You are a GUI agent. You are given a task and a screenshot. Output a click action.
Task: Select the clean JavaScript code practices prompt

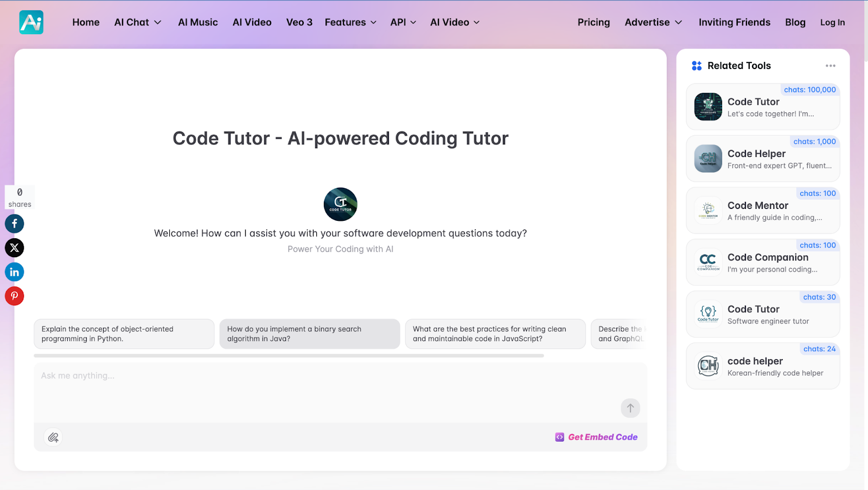[495, 334]
